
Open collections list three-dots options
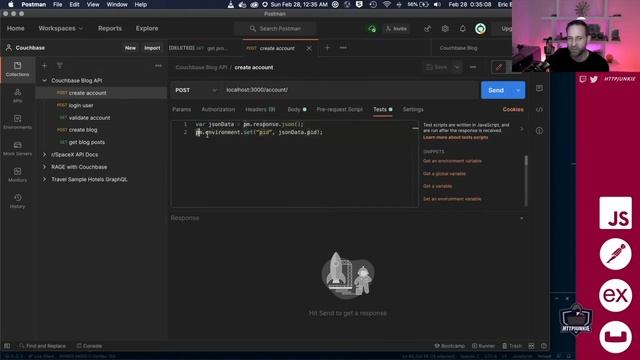tap(158, 66)
